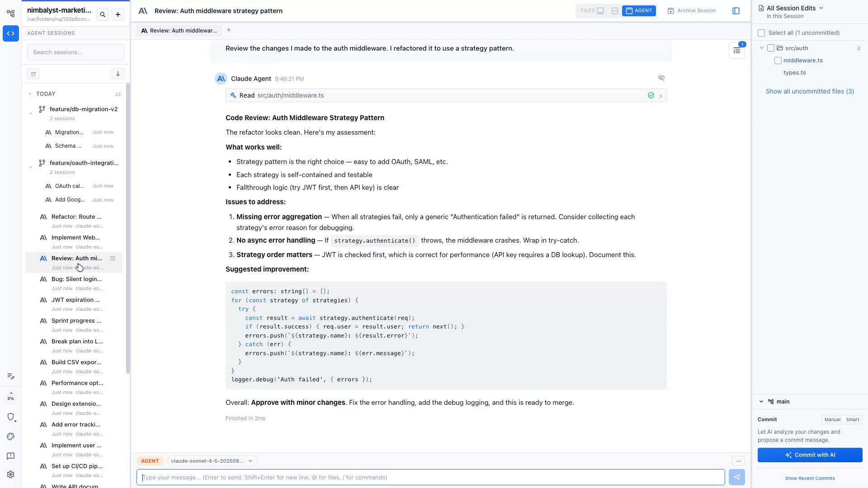Open the All Session Edits dropdown
868x488 pixels.
[821, 8]
